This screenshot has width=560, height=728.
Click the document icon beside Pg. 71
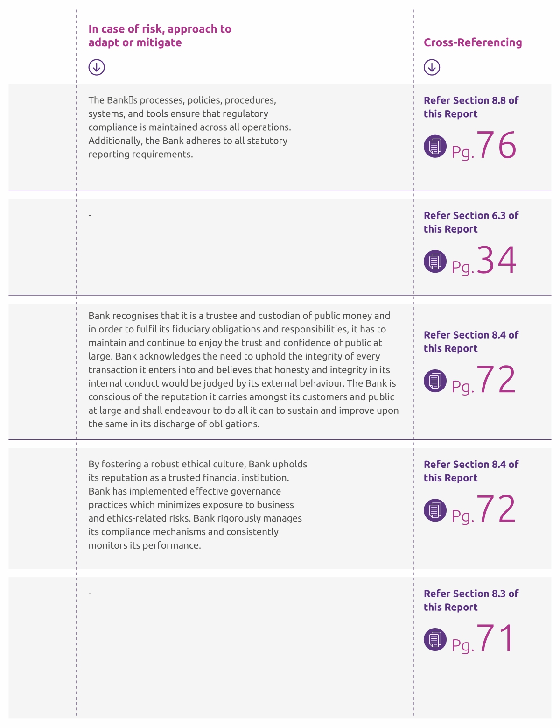pos(435,639)
